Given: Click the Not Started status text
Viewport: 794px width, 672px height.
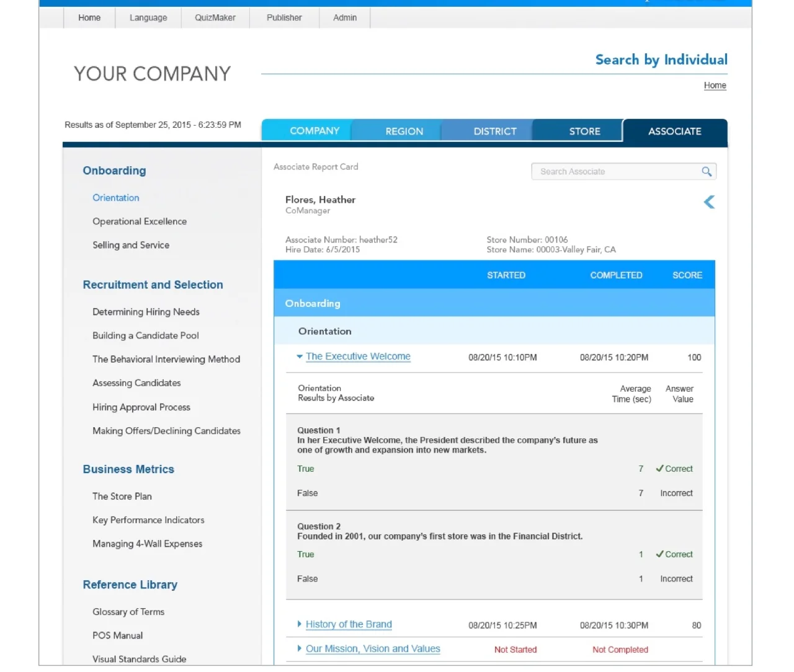Looking at the screenshot, I should (x=515, y=650).
